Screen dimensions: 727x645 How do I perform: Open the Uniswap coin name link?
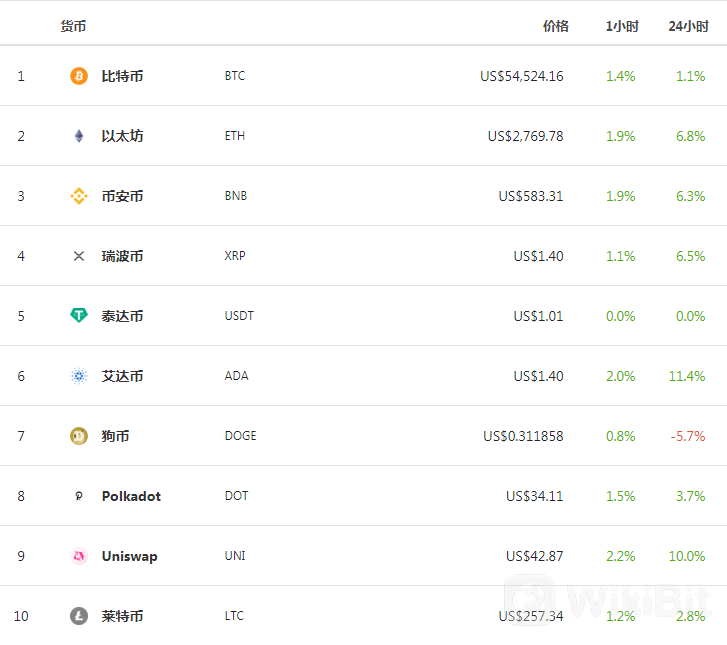click(129, 556)
